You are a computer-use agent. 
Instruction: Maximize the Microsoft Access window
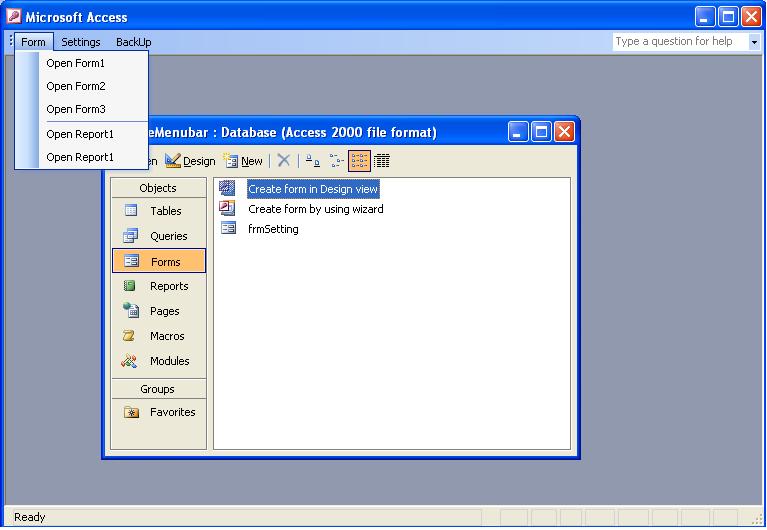coord(728,17)
